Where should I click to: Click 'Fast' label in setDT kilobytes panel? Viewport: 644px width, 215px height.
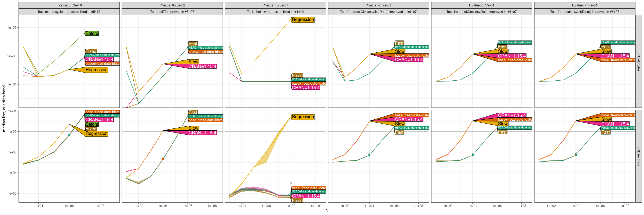(193, 44)
